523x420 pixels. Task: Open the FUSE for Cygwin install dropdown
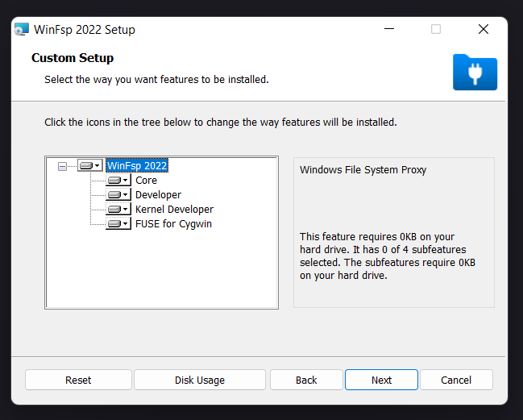(x=118, y=224)
